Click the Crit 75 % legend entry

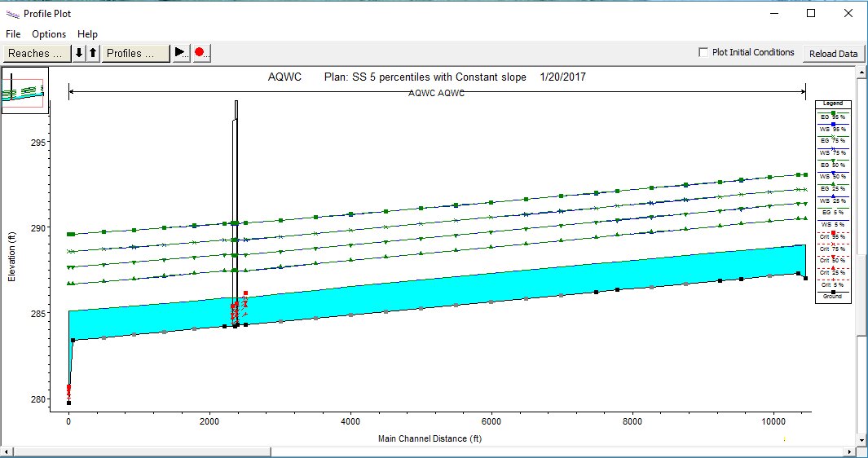click(x=833, y=248)
